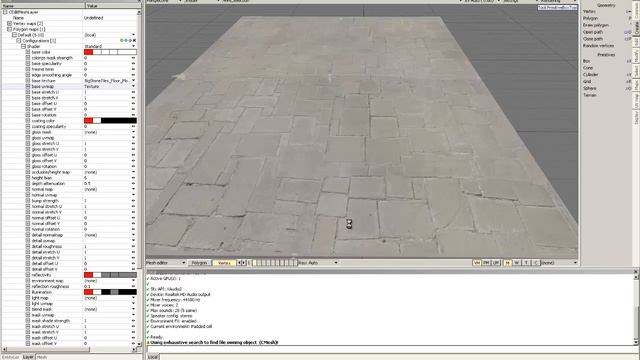Toggle the PM button in viewport toolbar
The image size is (640, 360).
486,263
